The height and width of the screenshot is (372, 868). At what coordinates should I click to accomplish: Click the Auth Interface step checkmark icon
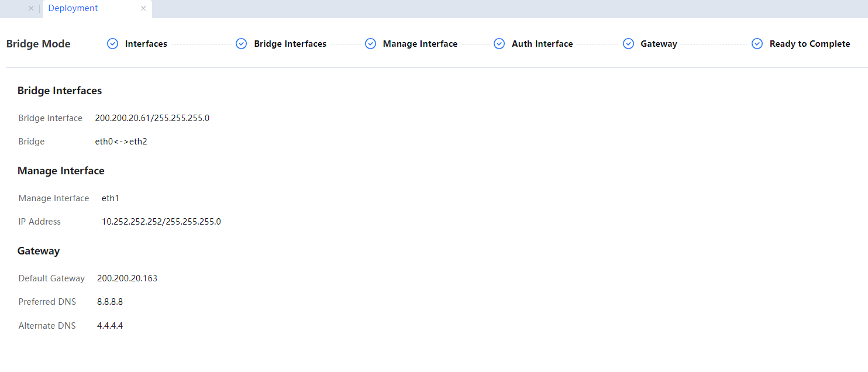tap(499, 44)
